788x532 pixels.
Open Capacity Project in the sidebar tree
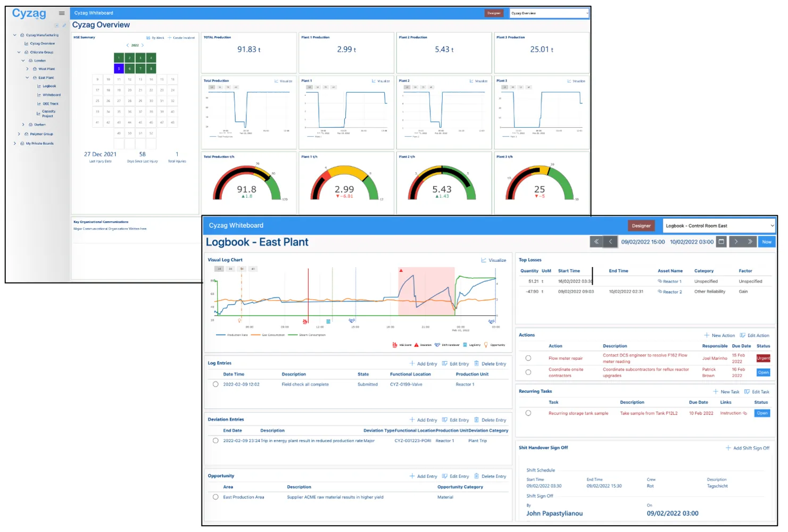click(46, 114)
